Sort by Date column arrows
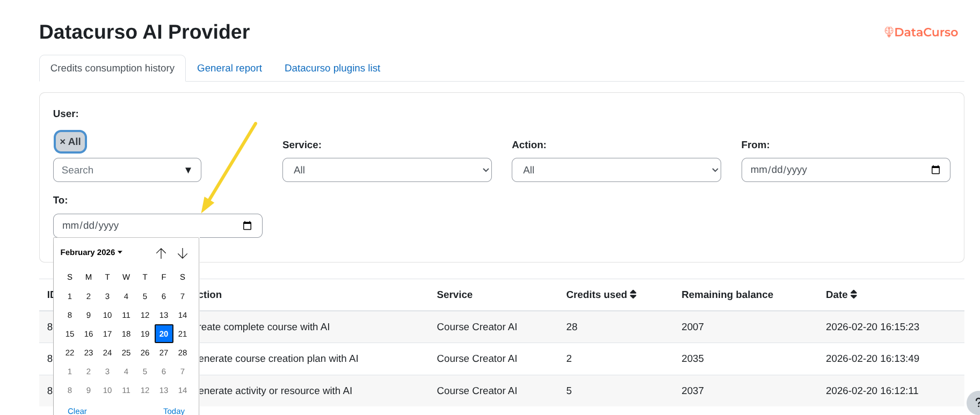This screenshot has width=980, height=415. tap(854, 294)
